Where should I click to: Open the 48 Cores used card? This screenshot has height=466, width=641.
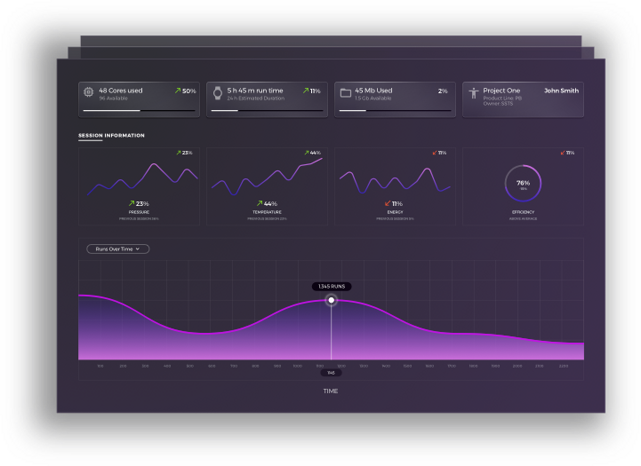139,99
